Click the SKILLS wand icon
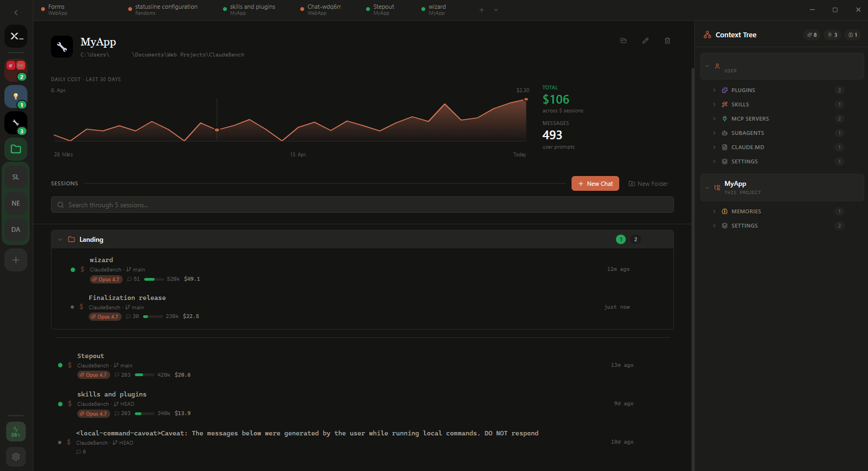Viewport: 868px width, 471px height. (724, 104)
